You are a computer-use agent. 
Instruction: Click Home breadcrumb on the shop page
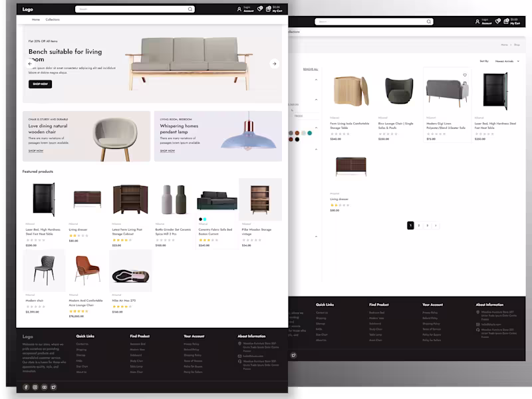click(x=505, y=45)
